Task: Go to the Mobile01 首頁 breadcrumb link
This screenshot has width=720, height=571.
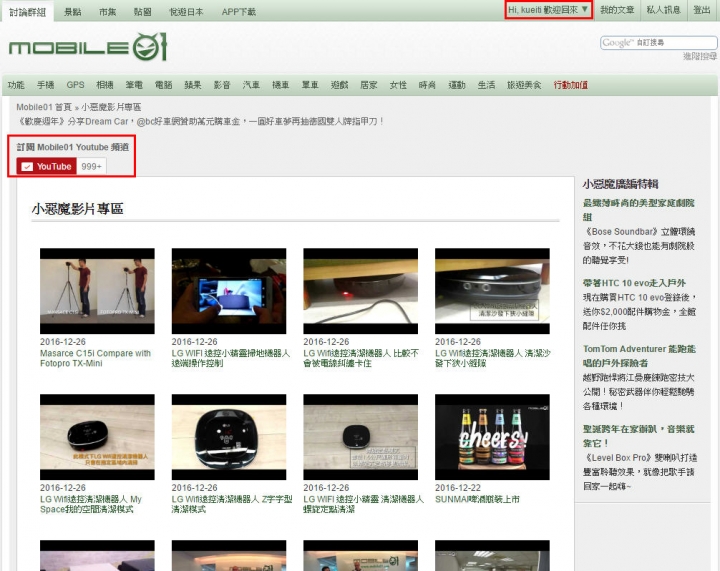Action: coord(44,107)
